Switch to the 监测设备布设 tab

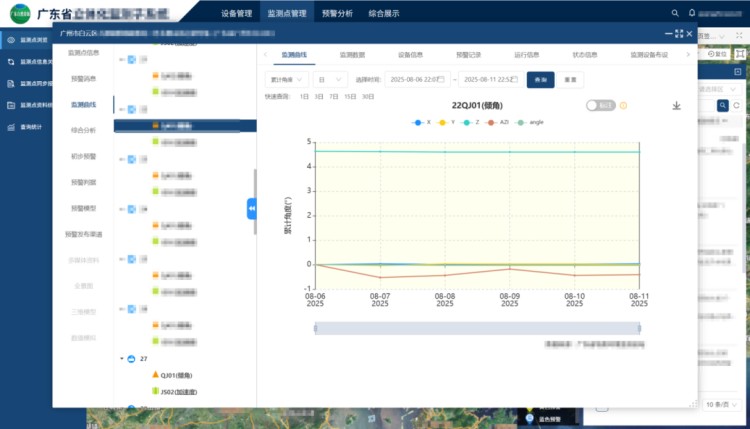649,55
